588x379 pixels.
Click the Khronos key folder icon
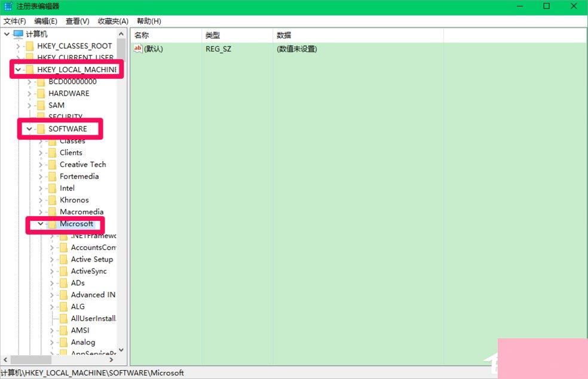click(52, 200)
